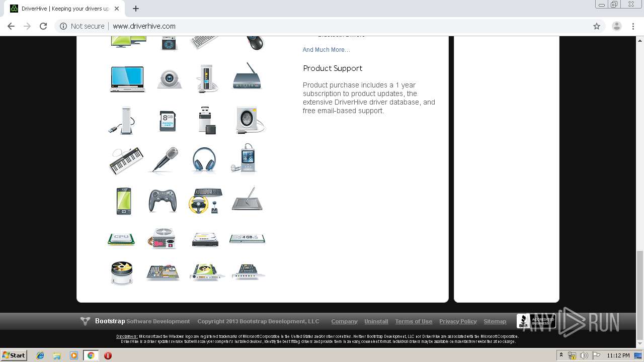Show hidden system tray icons
644x362 pixels.
[561, 355]
